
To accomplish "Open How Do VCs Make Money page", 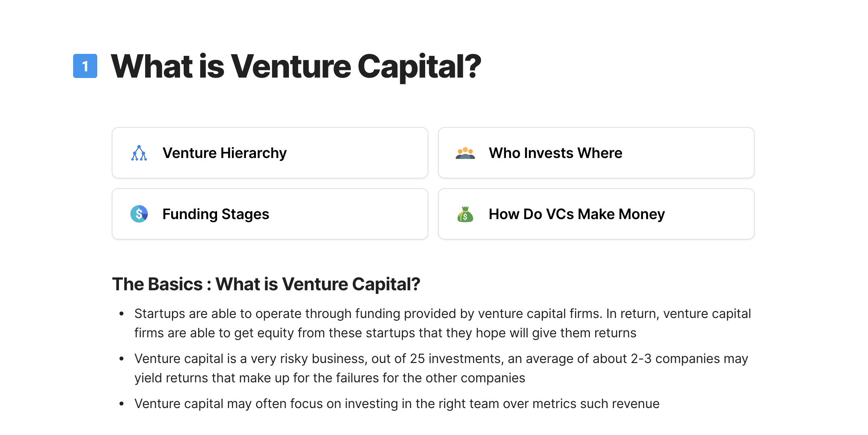I will pyautogui.click(x=596, y=214).
